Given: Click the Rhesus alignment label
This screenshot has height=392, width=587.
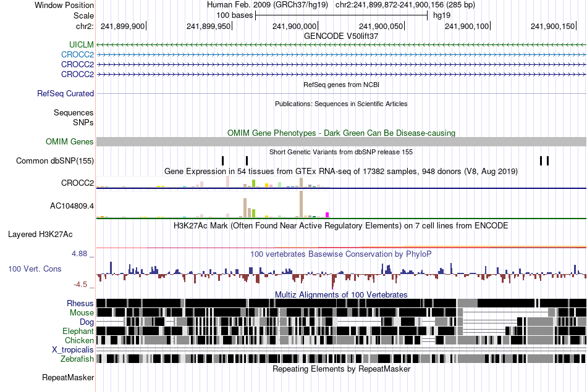Looking at the screenshot, I should (80, 303).
